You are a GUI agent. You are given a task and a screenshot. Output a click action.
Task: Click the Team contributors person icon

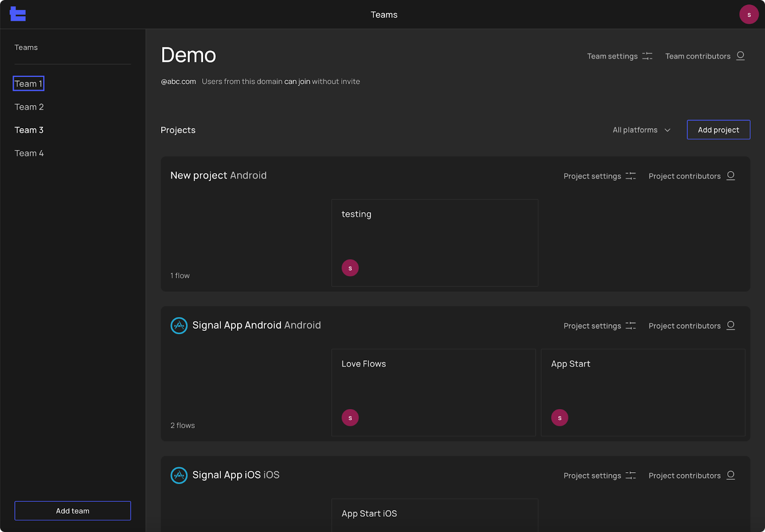741,55
